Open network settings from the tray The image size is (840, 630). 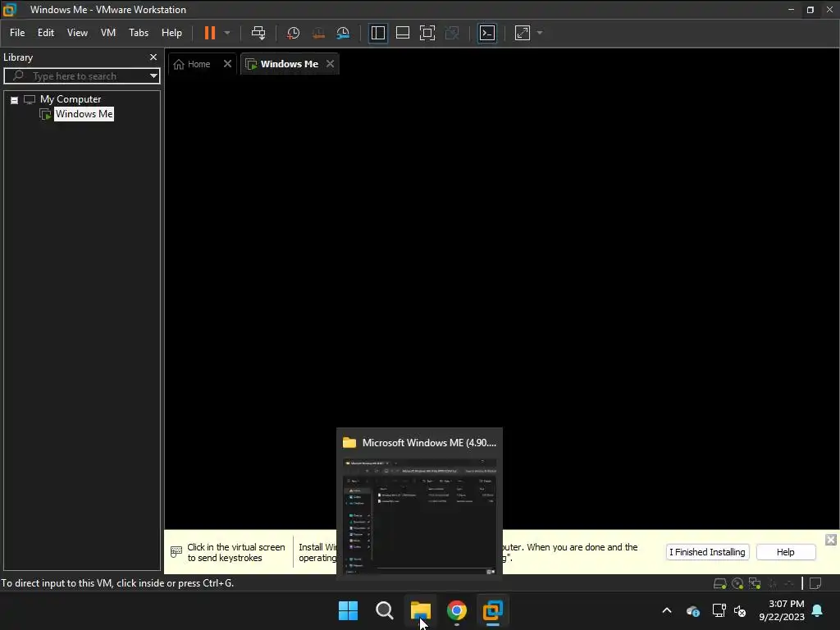pos(719,610)
